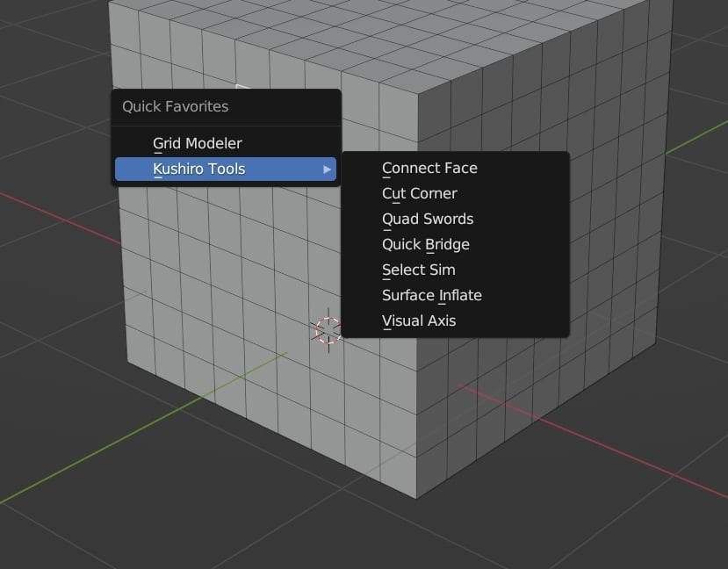
Task: Choose Cut Corner from submenu
Action: pyautogui.click(x=455, y=193)
